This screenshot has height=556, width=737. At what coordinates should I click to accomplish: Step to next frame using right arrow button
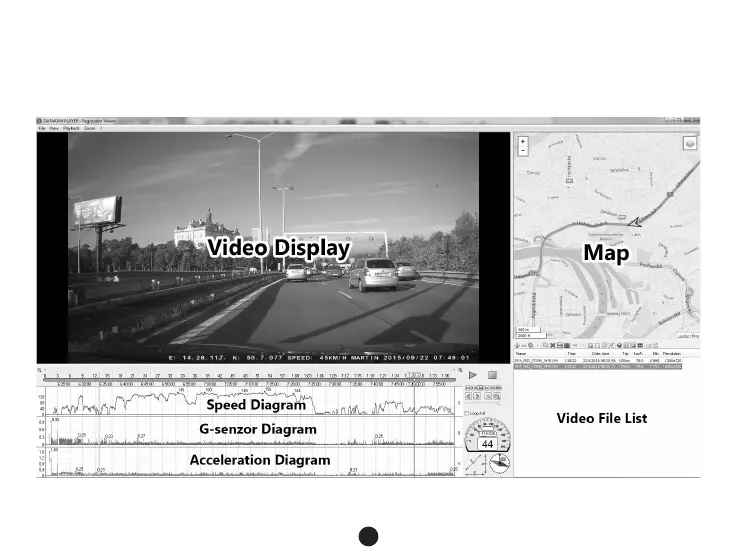point(477,396)
